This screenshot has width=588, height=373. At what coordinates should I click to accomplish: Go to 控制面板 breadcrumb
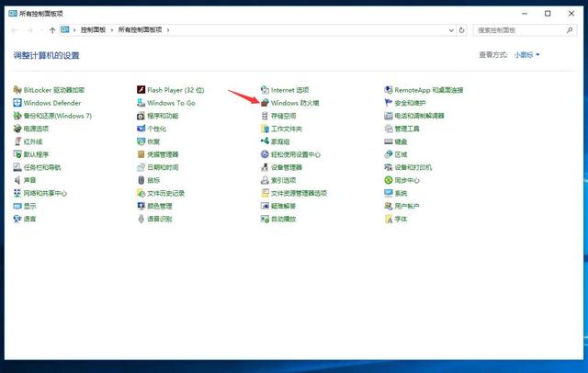(93, 29)
